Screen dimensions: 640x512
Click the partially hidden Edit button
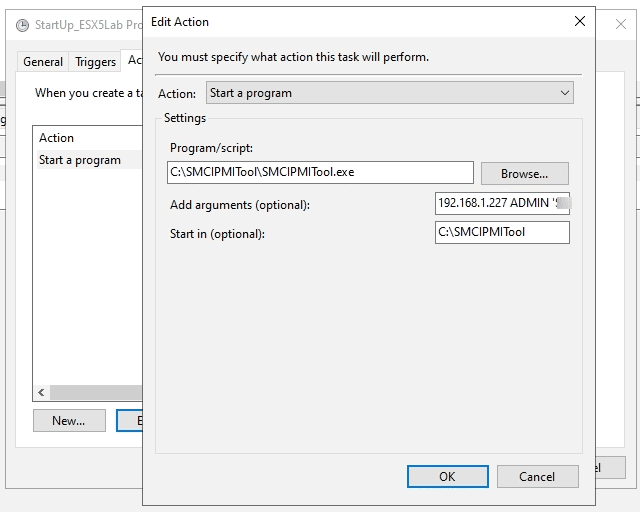129,421
